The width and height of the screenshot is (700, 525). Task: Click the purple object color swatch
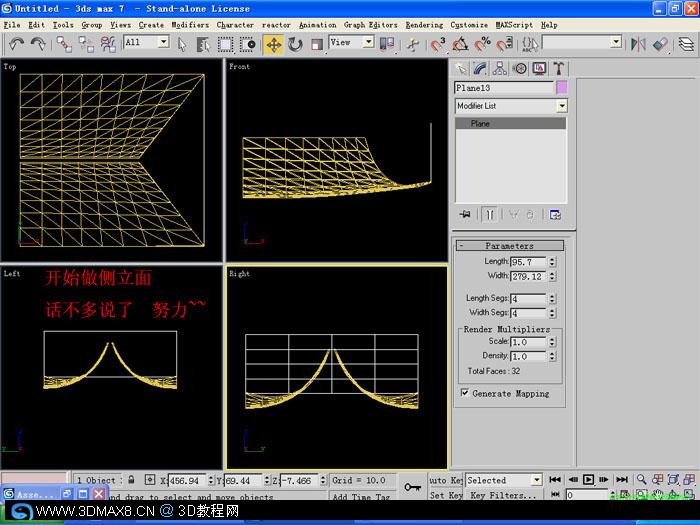coord(562,88)
